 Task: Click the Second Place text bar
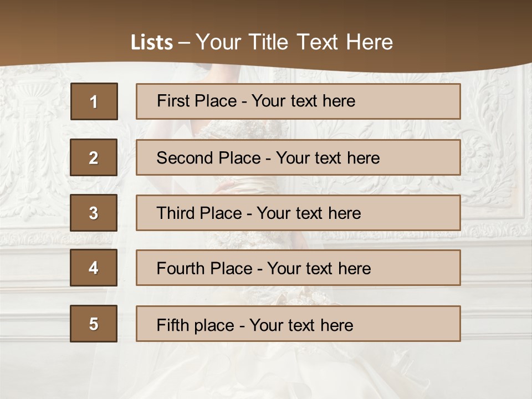(x=298, y=157)
